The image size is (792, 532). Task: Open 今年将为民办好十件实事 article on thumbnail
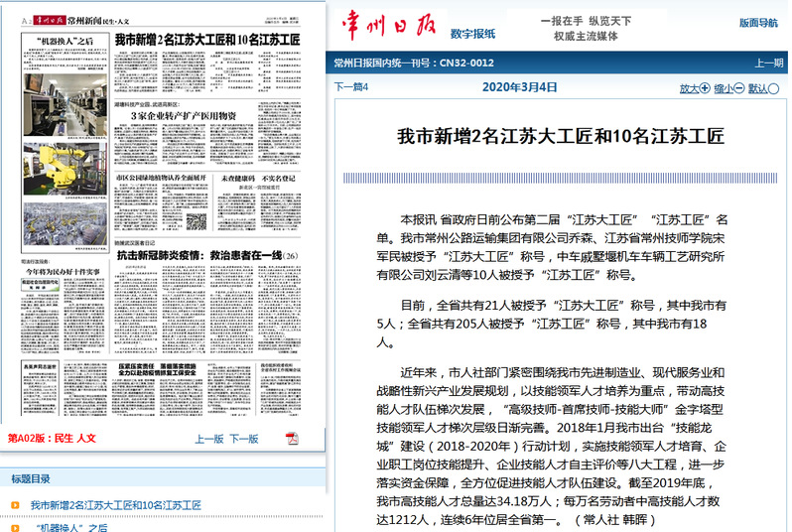point(64,272)
